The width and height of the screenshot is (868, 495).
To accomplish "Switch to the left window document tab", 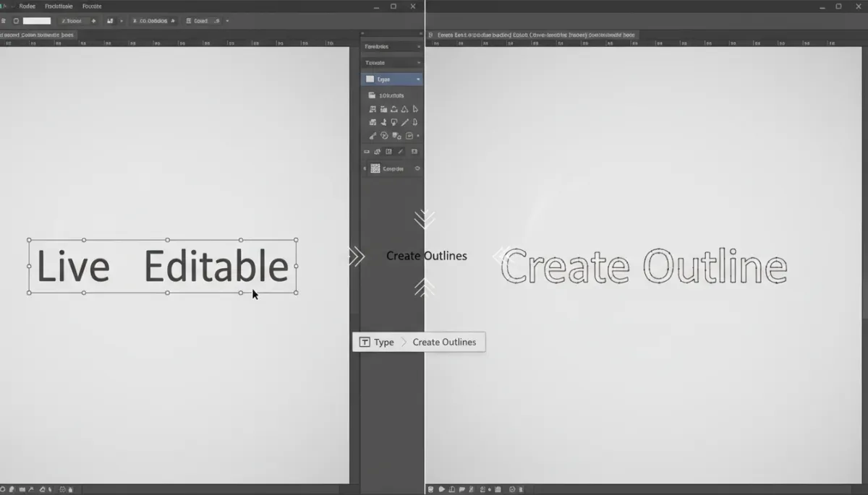I will 37,35.
